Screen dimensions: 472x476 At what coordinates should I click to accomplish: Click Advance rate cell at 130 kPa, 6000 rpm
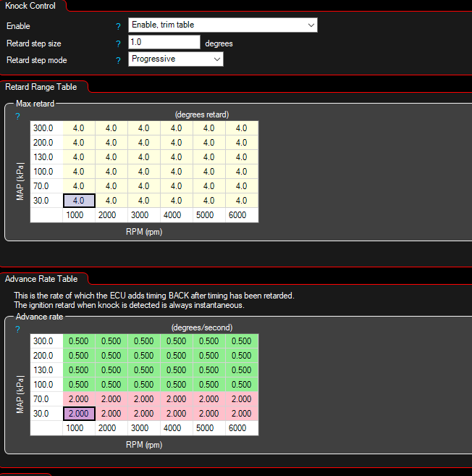[x=241, y=370]
